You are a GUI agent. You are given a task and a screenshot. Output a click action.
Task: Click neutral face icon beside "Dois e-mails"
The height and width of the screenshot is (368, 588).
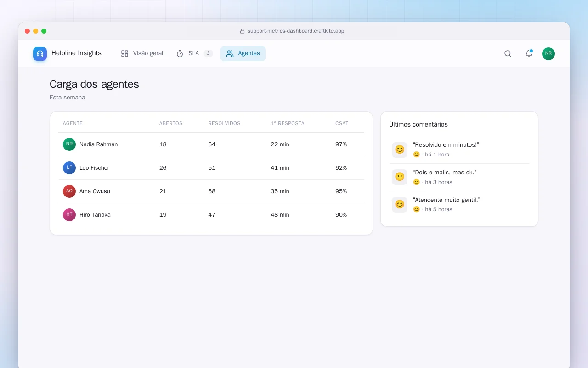[400, 177]
